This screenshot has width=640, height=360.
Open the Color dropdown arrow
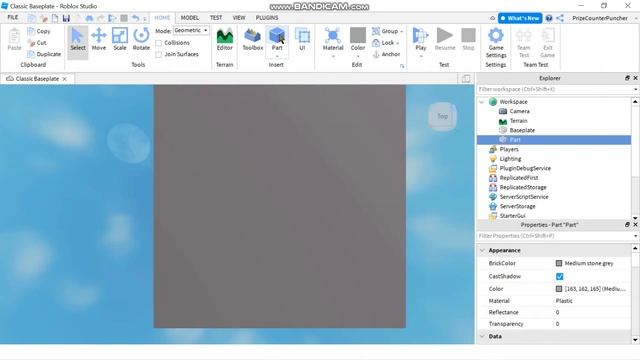[358, 56]
